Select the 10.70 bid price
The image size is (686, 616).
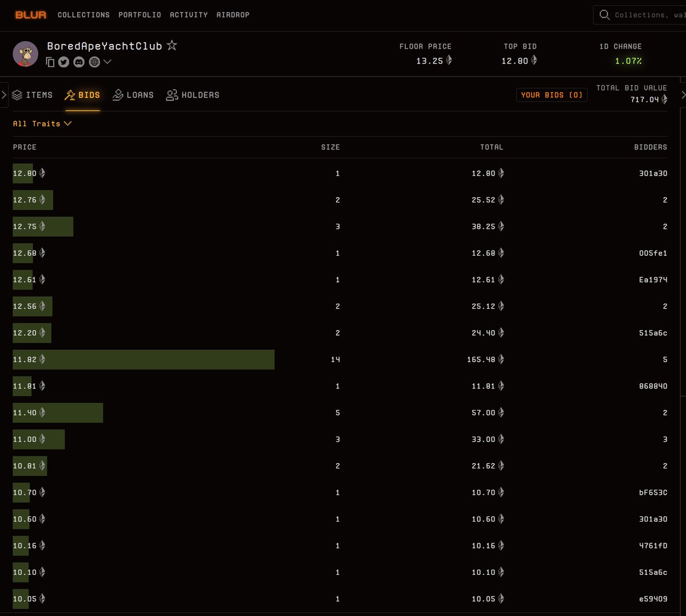coord(25,492)
